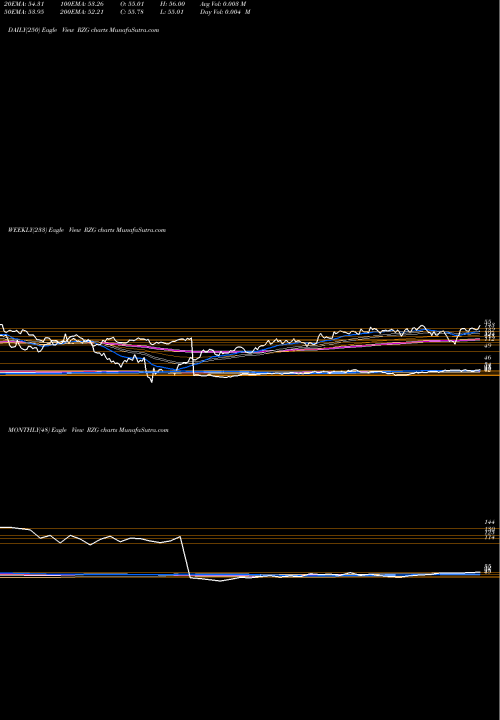
Task: Click the 'Avg Vol' value
Action: tap(223, 4)
